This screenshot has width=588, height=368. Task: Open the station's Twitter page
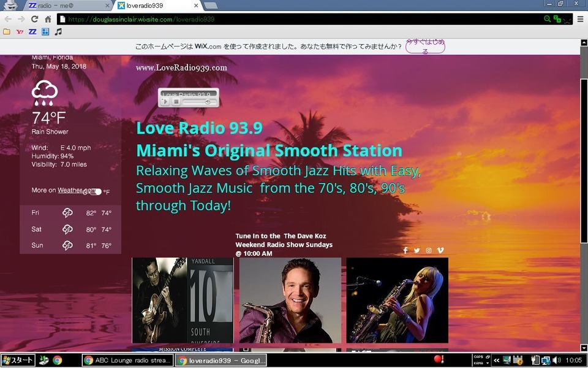417,250
